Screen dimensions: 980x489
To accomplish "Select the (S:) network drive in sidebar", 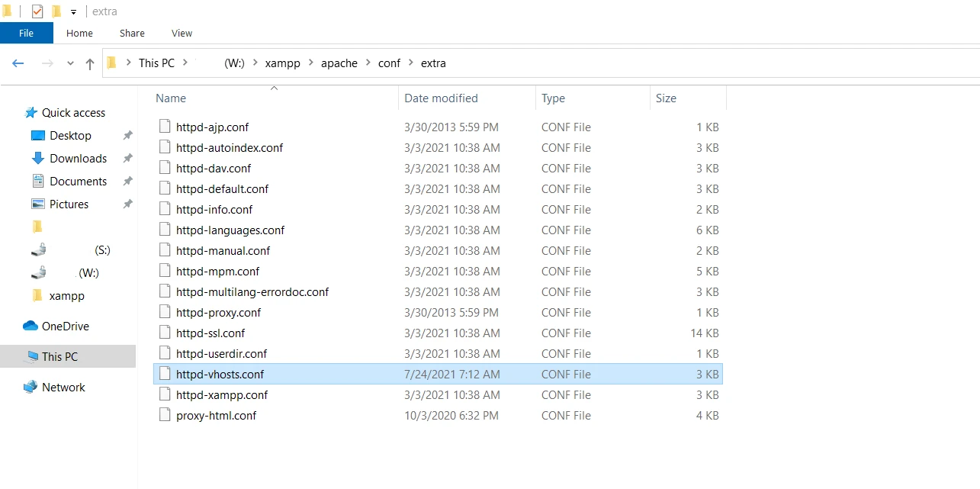I will 71,249.
